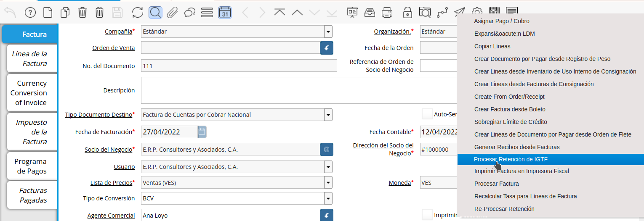This screenshot has width=644, height=221.
Task: Click the Print icon in toolbar
Action: tap(387, 13)
